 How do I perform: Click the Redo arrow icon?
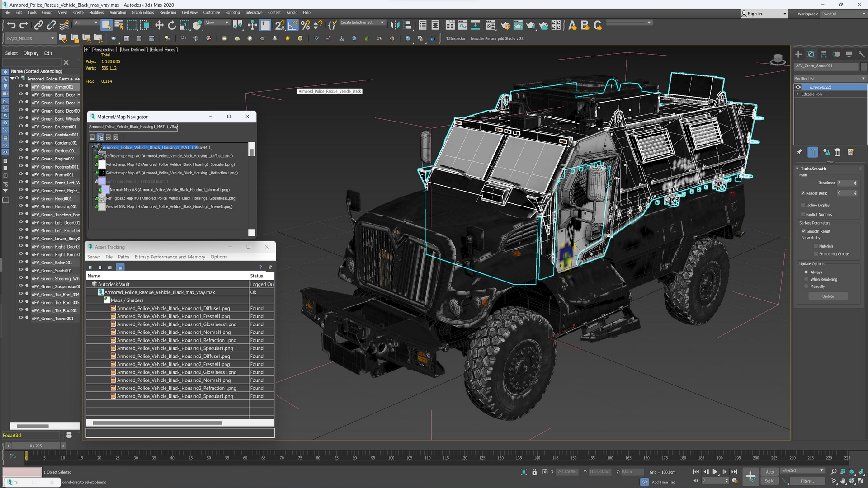[24, 25]
